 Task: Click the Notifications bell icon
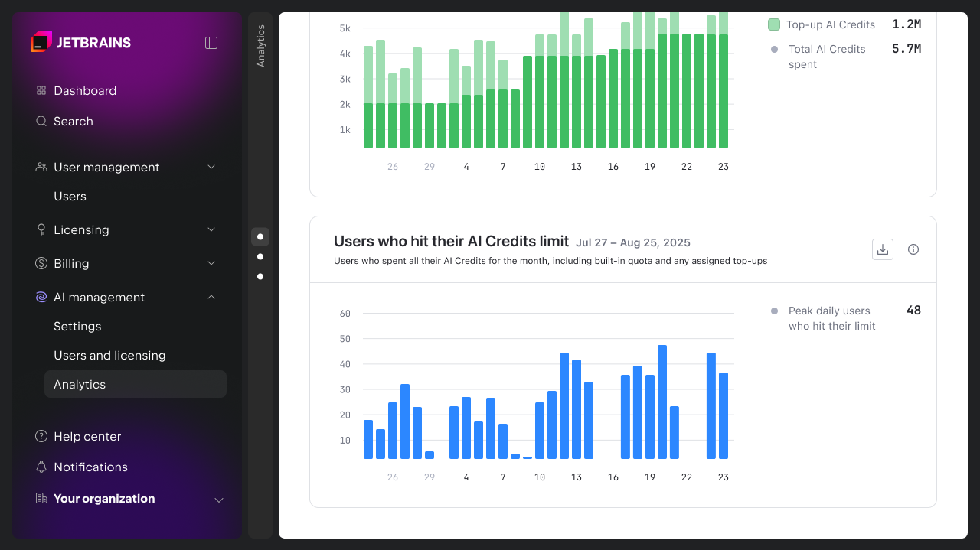tap(41, 467)
